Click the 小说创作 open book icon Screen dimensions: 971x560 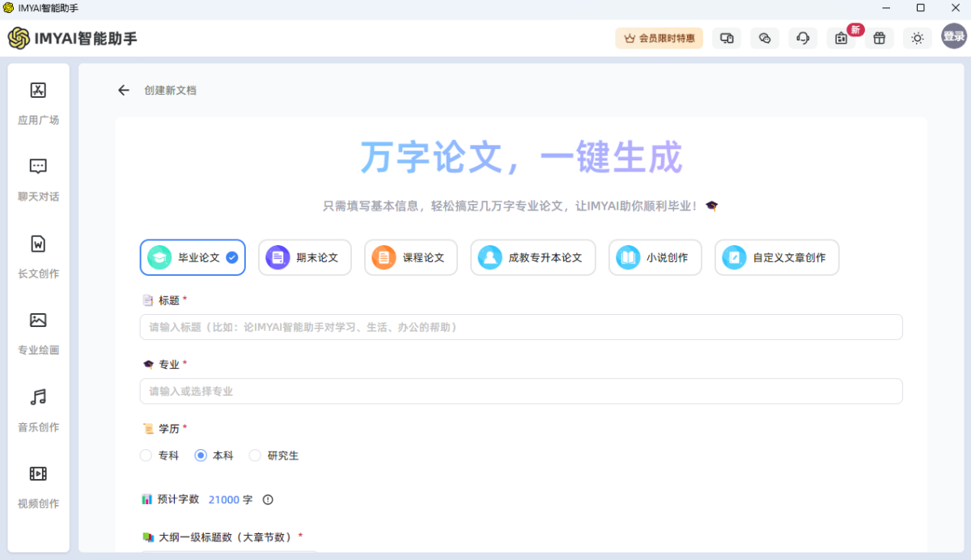[628, 257]
